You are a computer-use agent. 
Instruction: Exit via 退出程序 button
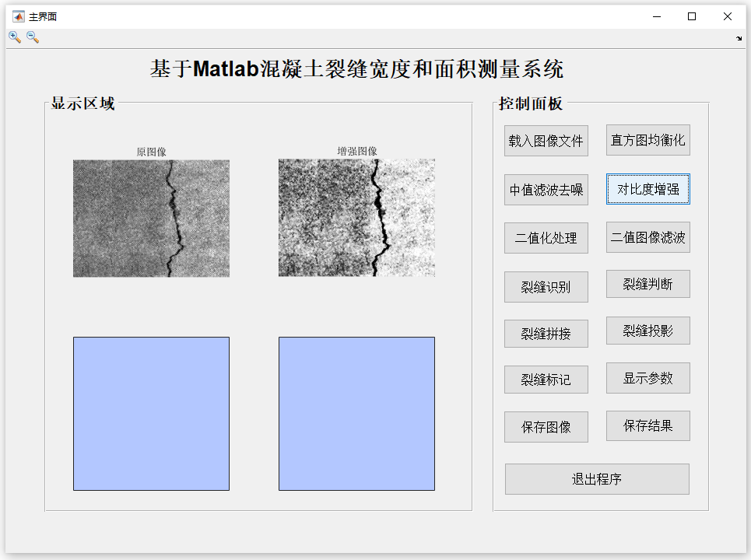(x=597, y=479)
